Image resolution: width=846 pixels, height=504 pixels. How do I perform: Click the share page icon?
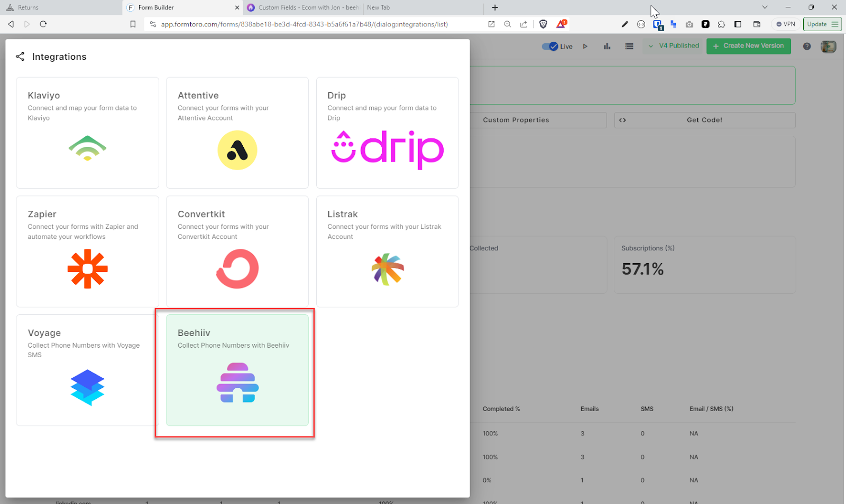(x=523, y=24)
